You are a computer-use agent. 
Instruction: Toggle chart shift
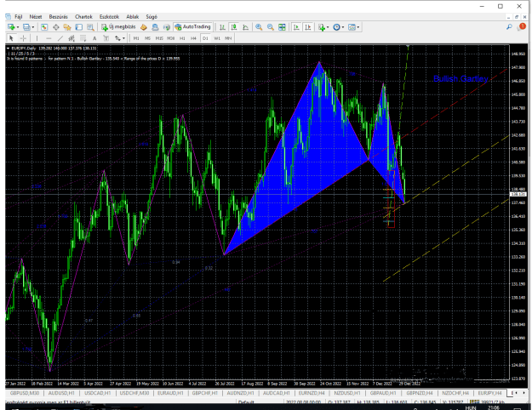pyautogui.click(x=308, y=27)
